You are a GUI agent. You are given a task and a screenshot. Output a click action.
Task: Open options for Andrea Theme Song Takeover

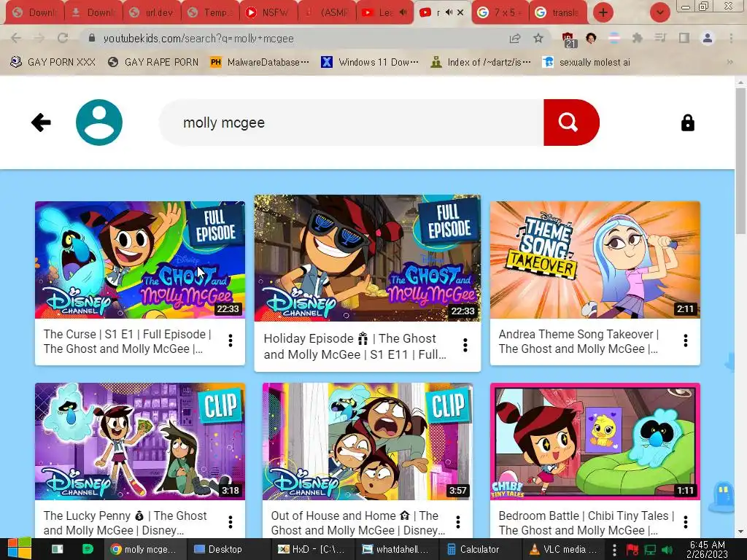686,341
